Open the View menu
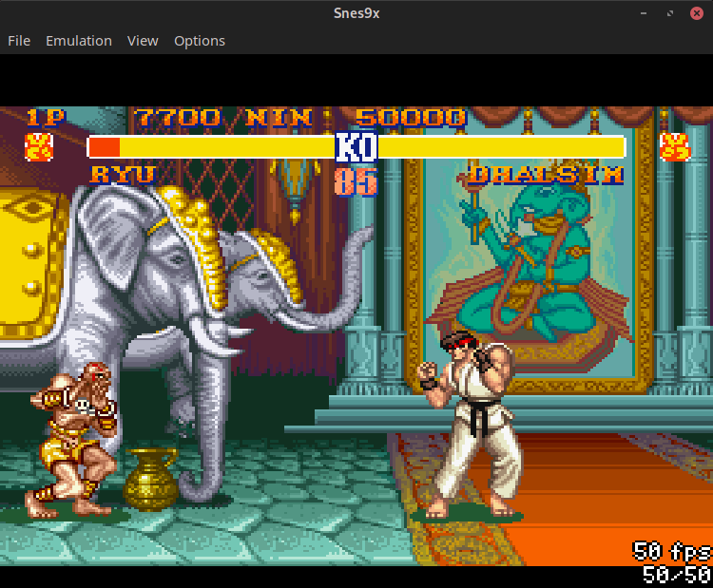 (143, 41)
